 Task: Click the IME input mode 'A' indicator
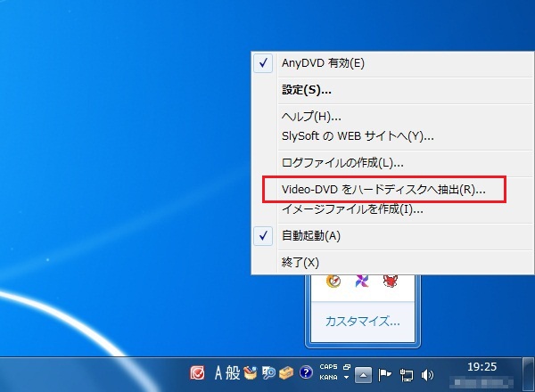pyautogui.click(x=218, y=373)
